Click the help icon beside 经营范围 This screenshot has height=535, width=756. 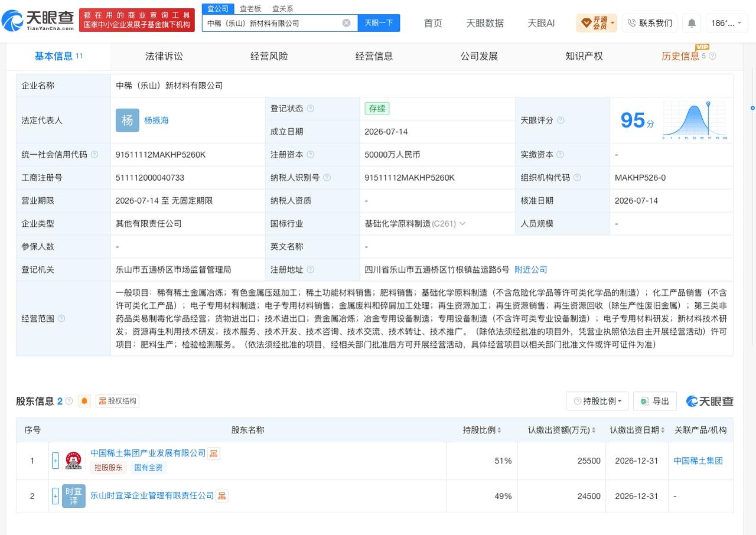[61, 319]
